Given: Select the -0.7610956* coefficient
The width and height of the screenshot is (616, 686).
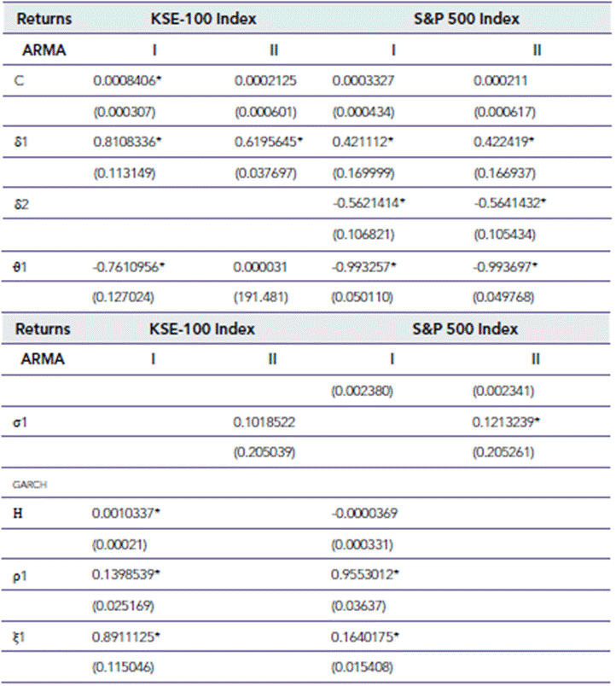Looking at the screenshot, I should pos(128,265).
